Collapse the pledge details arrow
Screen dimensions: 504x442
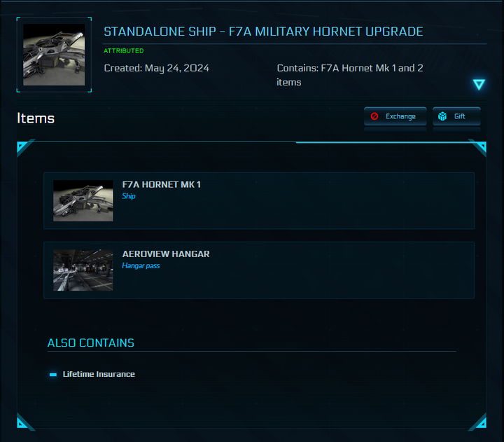pos(479,84)
